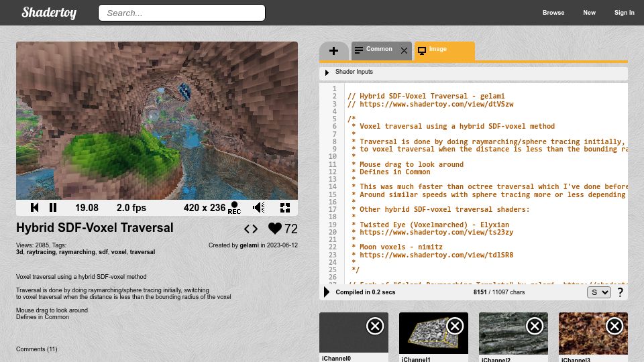The width and height of the screenshot is (644, 362).
Task: Open the sdf tag
Action: tap(103, 252)
